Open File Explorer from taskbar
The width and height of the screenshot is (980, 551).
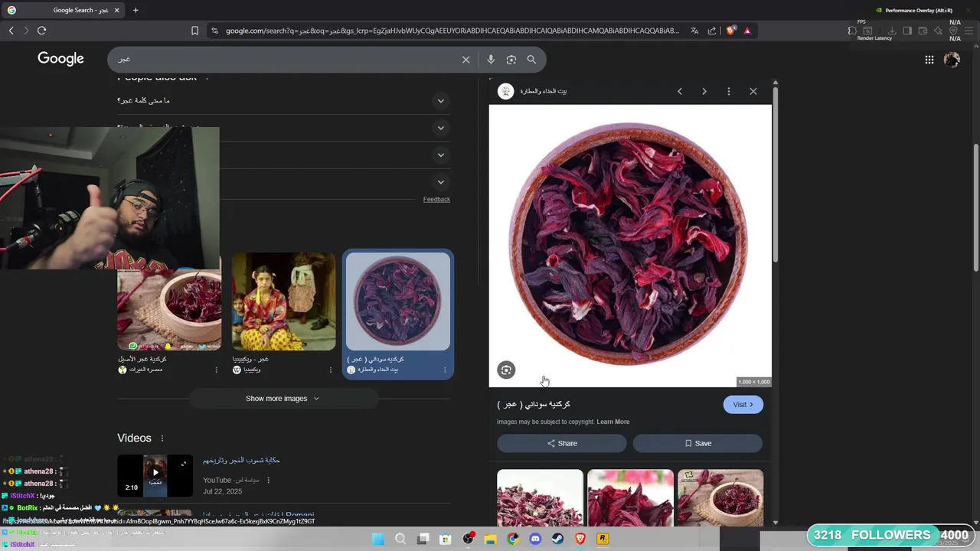[x=490, y=539]
